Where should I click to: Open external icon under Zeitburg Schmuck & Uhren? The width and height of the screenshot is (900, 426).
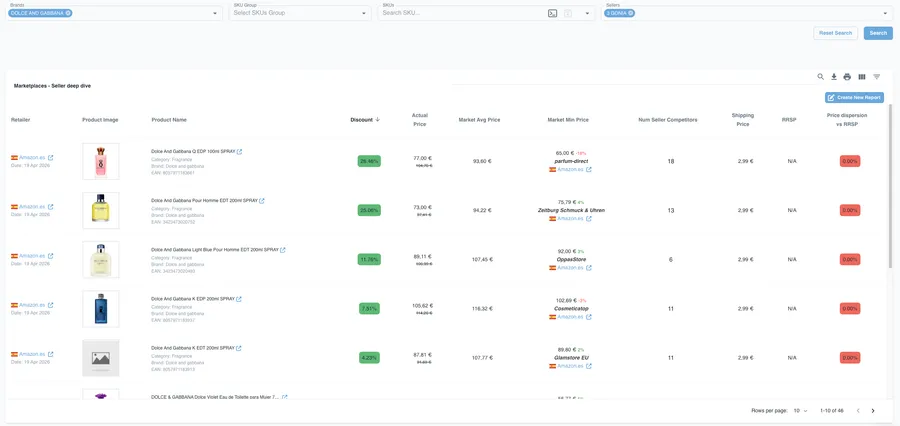click(589, 218)
